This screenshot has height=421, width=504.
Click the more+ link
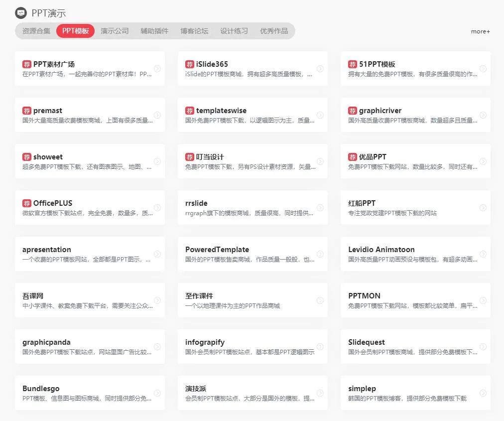pyautogui.click(x=480, y=31)
